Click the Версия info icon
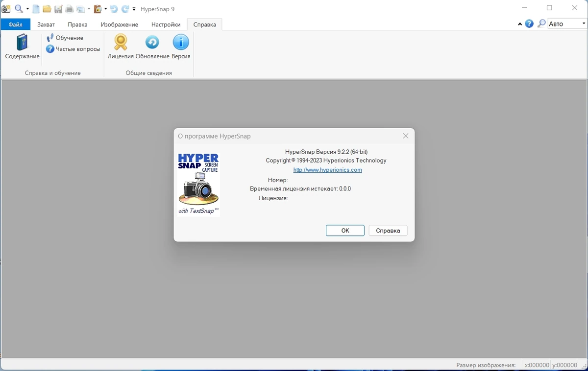588x371 pixels. pos(181,47)
